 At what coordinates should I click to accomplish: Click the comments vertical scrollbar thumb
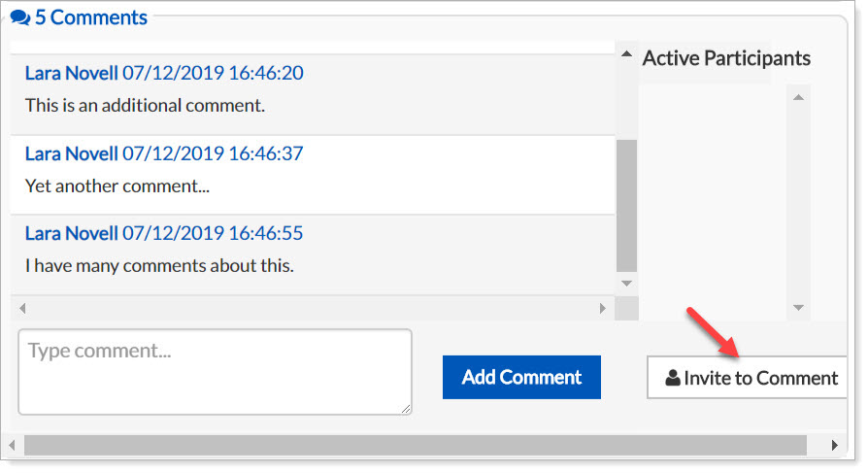click(626, 206)
